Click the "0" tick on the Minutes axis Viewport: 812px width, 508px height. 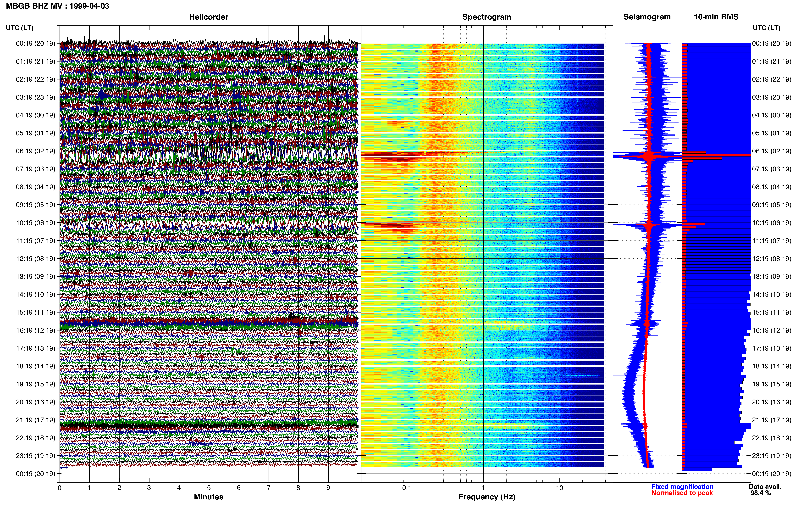point(59,488)
